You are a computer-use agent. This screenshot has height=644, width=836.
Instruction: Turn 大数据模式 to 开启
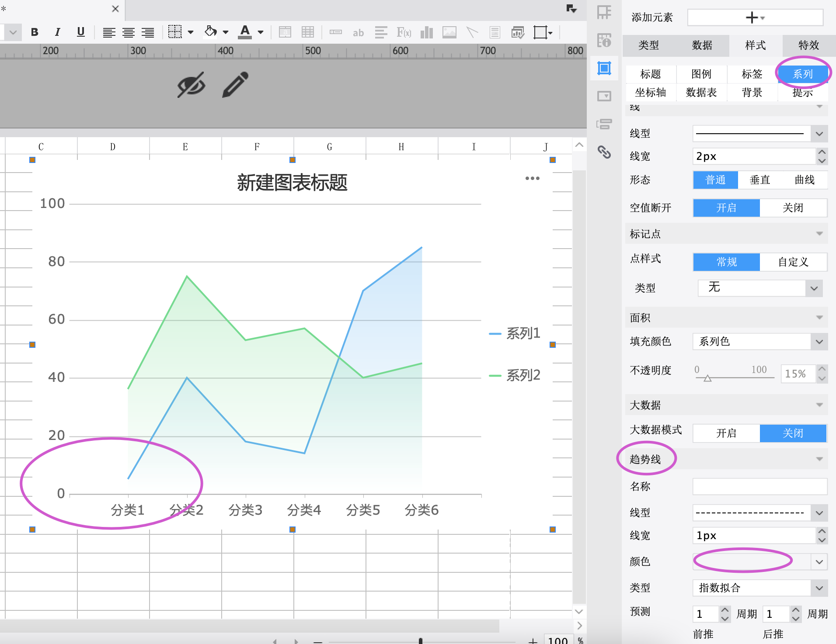[726, 433]
